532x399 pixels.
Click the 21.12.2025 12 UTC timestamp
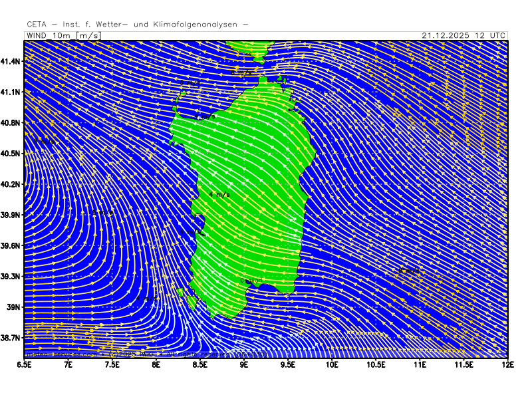click(464, 35)
